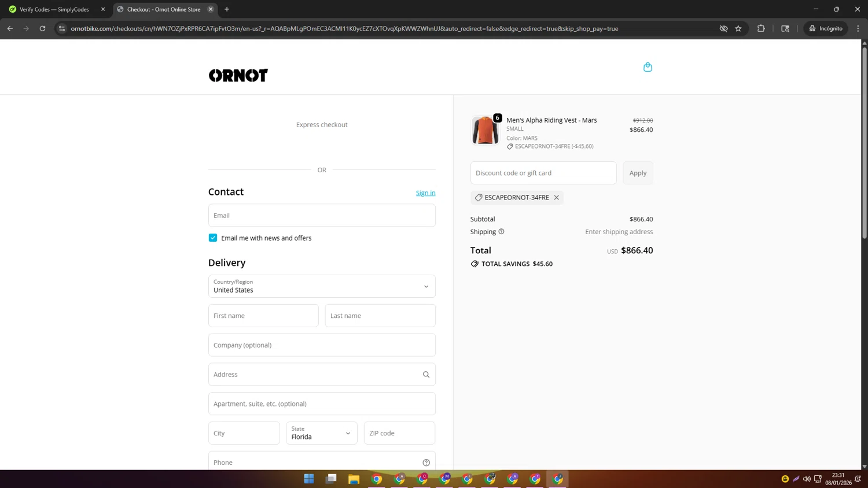This screenshot has width=868, height=488.
Task: Click the Sign in link
Action: click(x=425, y=193)
